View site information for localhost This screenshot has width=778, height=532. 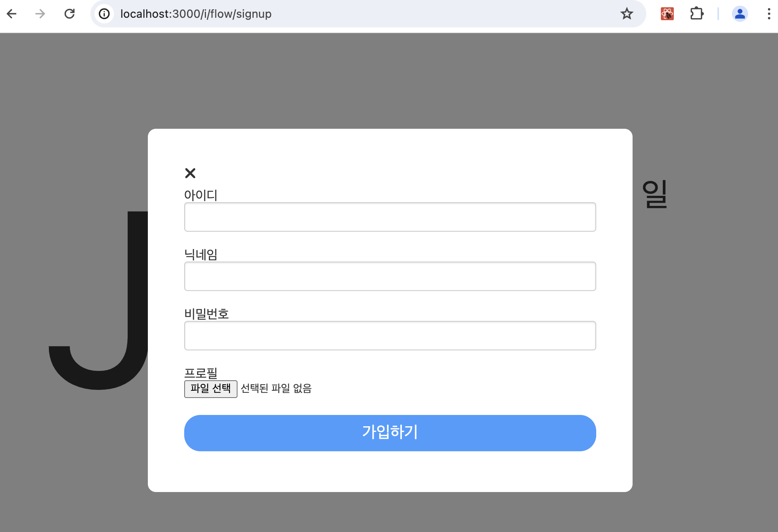tap(104, 14)
